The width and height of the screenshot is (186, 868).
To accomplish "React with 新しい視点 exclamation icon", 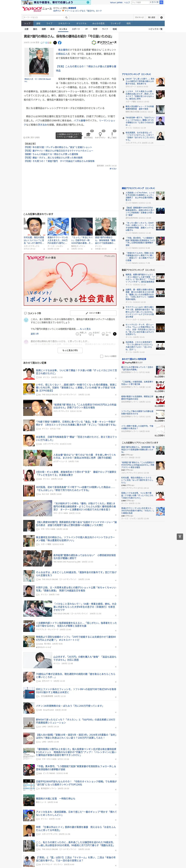I will pos(112,135).
